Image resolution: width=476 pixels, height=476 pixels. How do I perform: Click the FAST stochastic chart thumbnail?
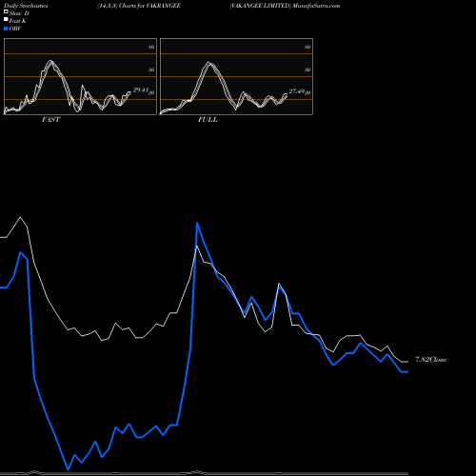80,76
